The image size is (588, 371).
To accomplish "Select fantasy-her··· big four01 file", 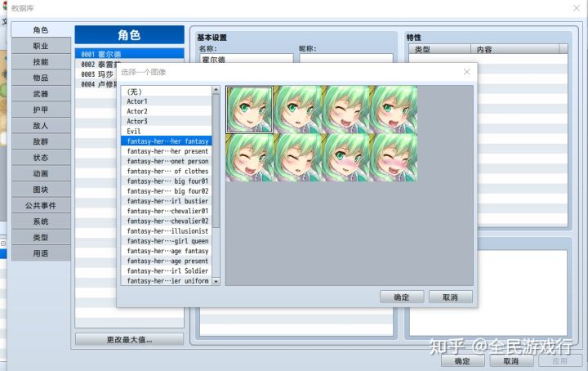I will [x=167, y=181].
